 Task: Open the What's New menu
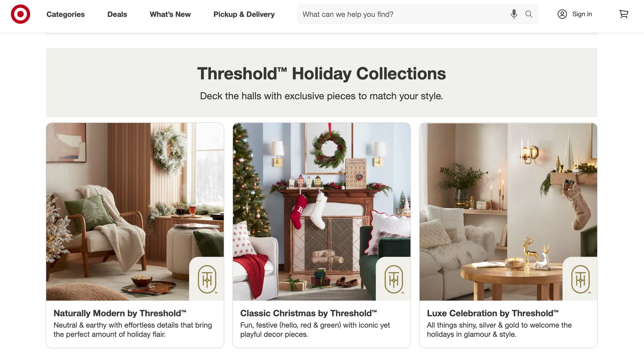click(x=170, y=14)
